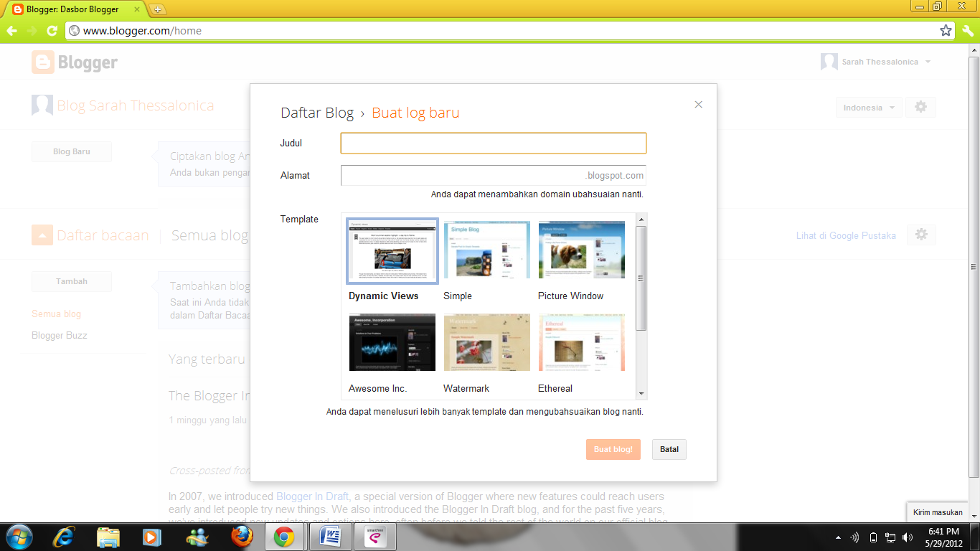
Task: Open Windows Explorer folder from taskbar
Action: point(108,537)
